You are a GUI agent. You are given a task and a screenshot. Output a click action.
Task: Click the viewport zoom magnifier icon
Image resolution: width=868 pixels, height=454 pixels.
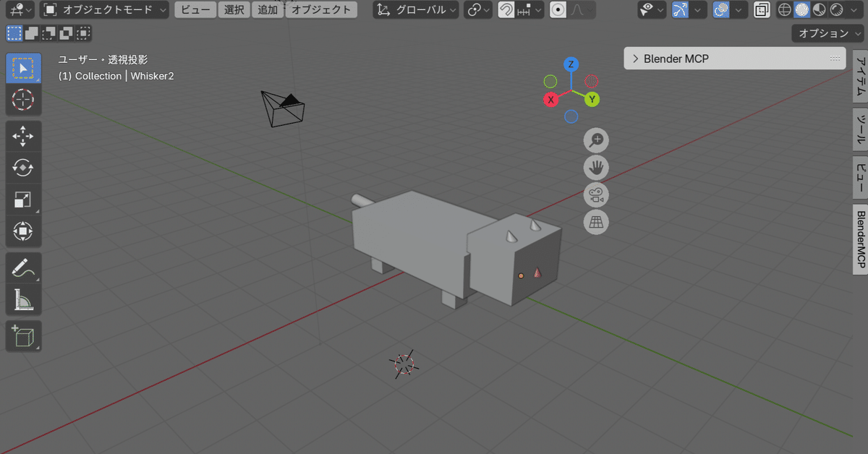coord(595,140)
